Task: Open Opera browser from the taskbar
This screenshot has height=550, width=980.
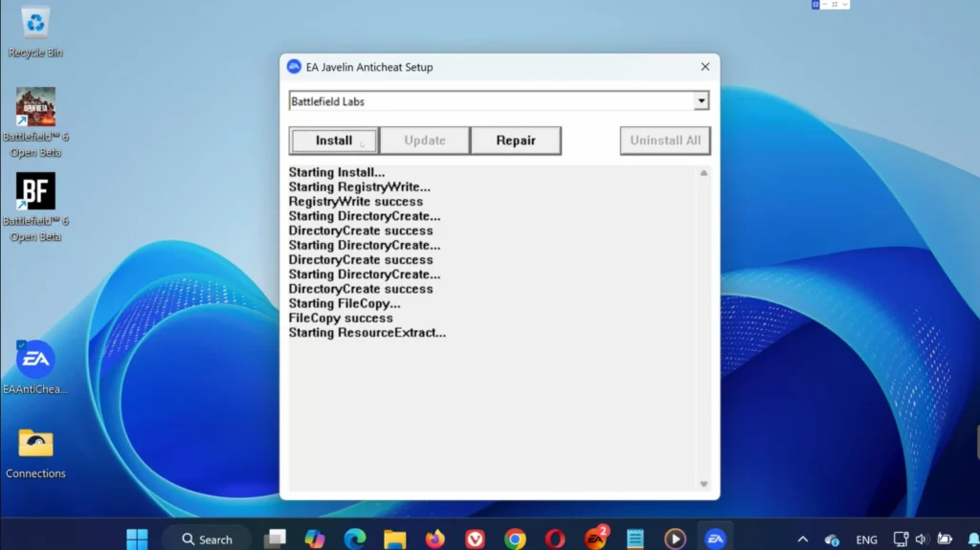Action: tap(555, 539)
